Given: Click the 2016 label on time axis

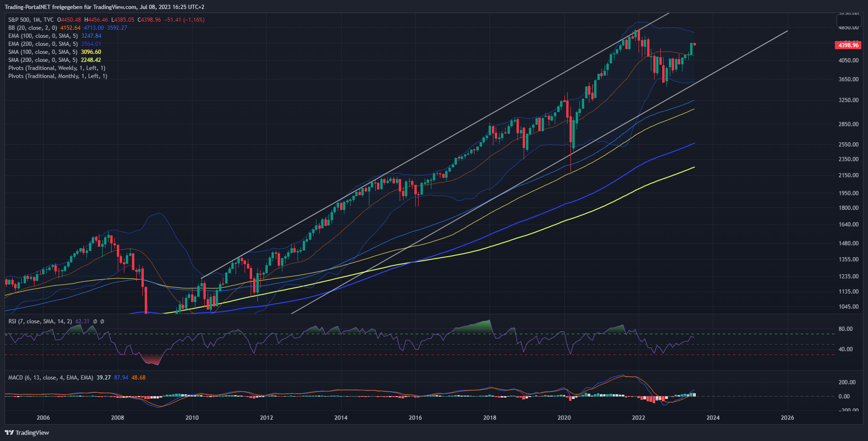Looking at the screenshot, I should point(415,417).
